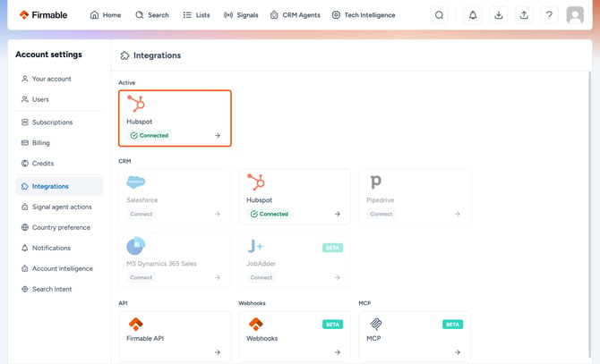This screenshot has height=364, width=600.
Task: Select Integrations in the sidebar
Action: tap(59, 186)
